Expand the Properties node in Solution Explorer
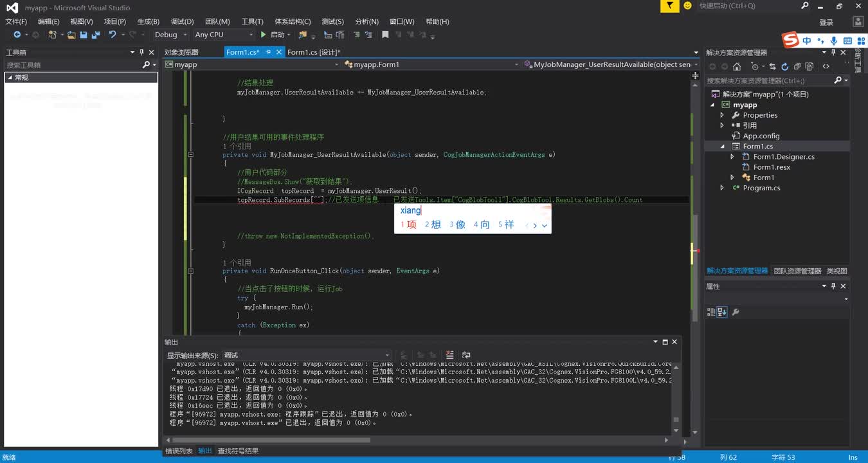The height and width of the screenshot is (463, 868). tap(722, 115)
